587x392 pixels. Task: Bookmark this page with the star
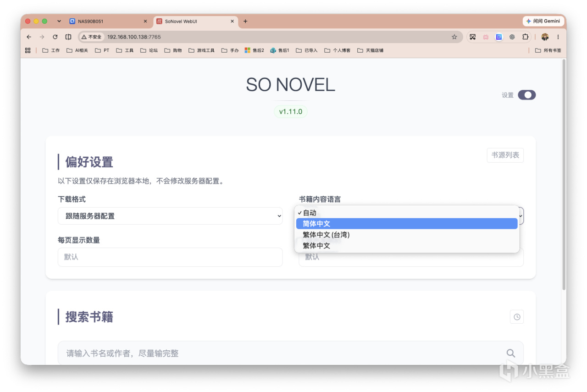(454, 37)
